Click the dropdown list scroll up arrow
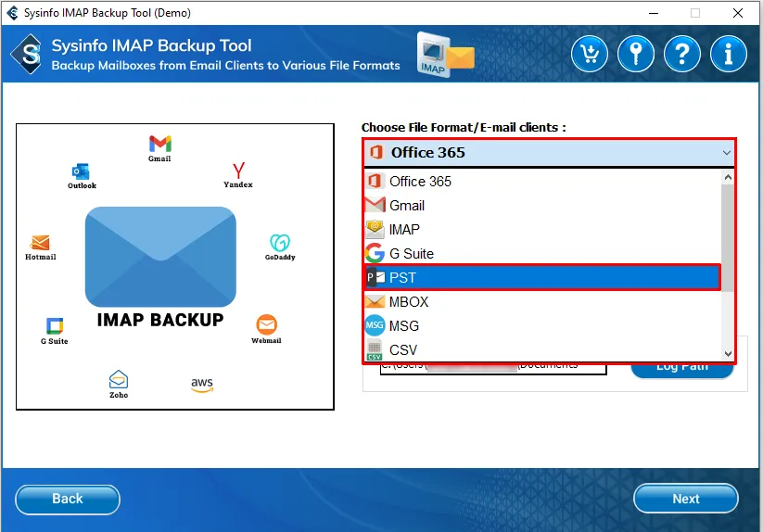 point(728,177)
